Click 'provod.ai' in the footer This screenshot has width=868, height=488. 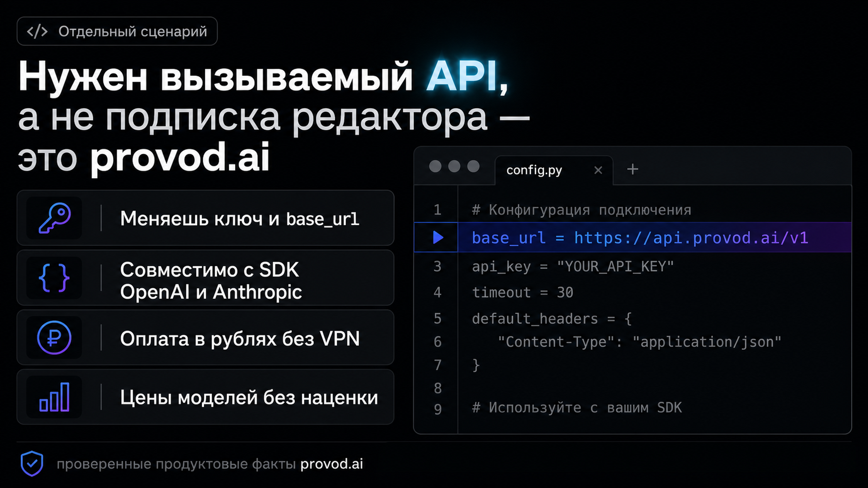(332, 464)
